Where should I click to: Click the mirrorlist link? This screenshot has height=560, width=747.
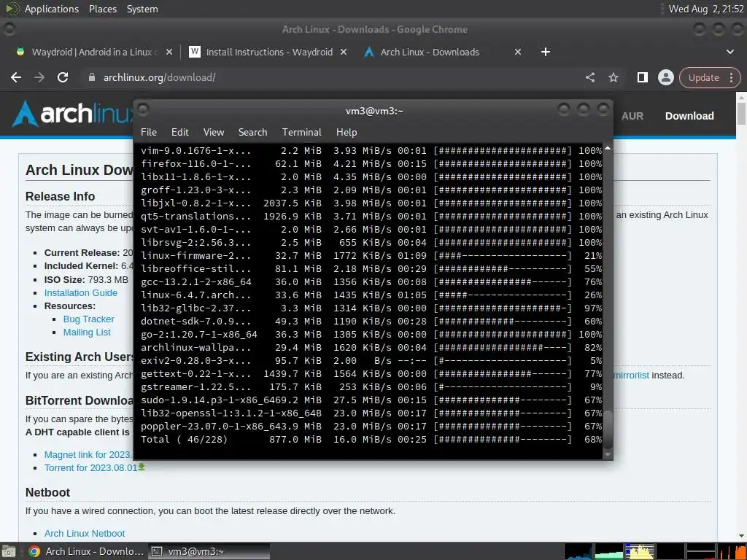coord(631,376)
